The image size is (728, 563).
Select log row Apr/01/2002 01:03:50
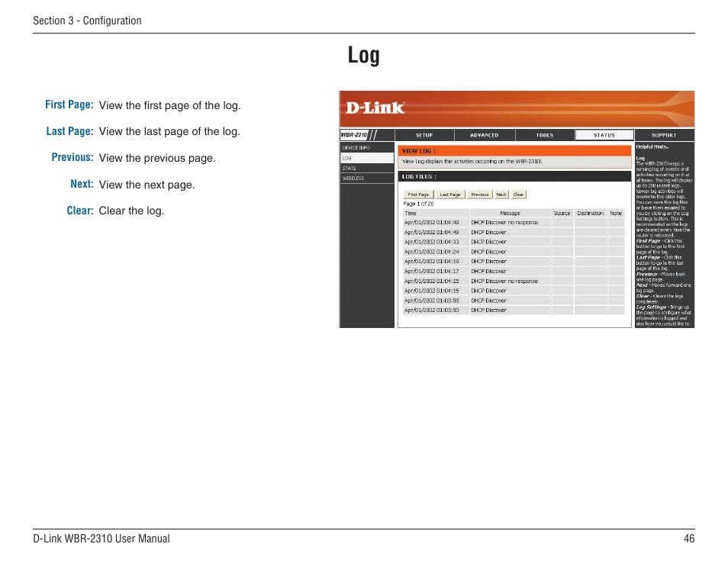[514, 310]
